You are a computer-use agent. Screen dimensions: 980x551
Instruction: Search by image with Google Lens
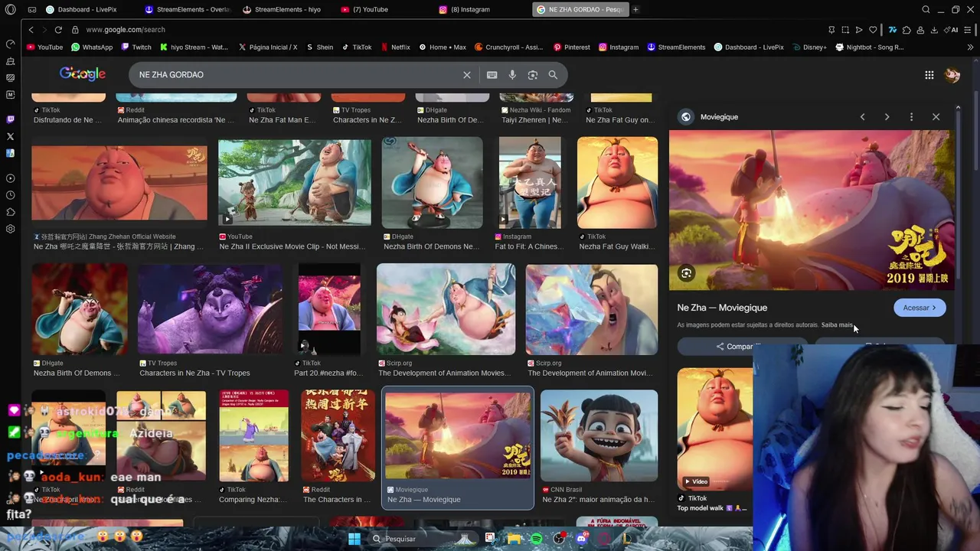tap(533, 75)
